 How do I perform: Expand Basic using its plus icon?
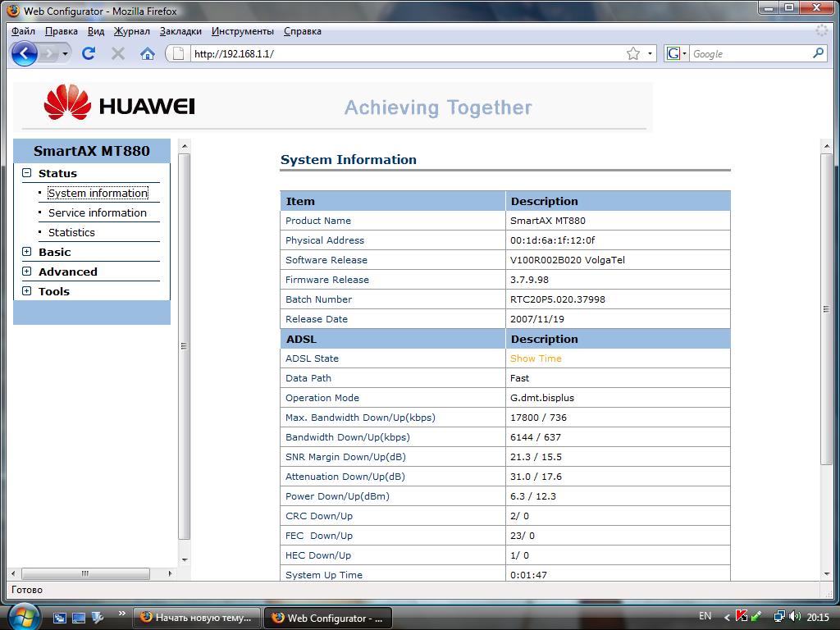27,252
